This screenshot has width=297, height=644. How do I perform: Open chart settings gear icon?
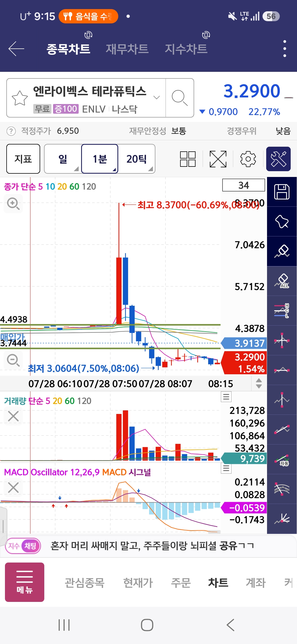(x=248, y=159)
